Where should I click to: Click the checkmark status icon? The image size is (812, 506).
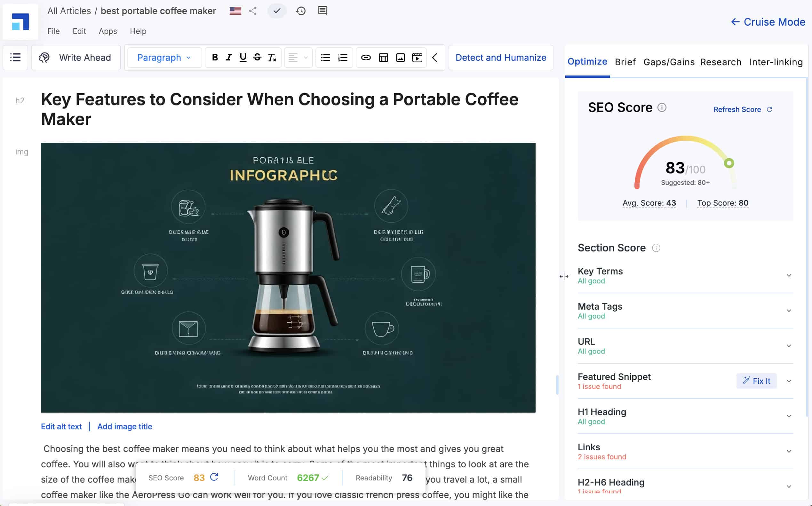277,11
